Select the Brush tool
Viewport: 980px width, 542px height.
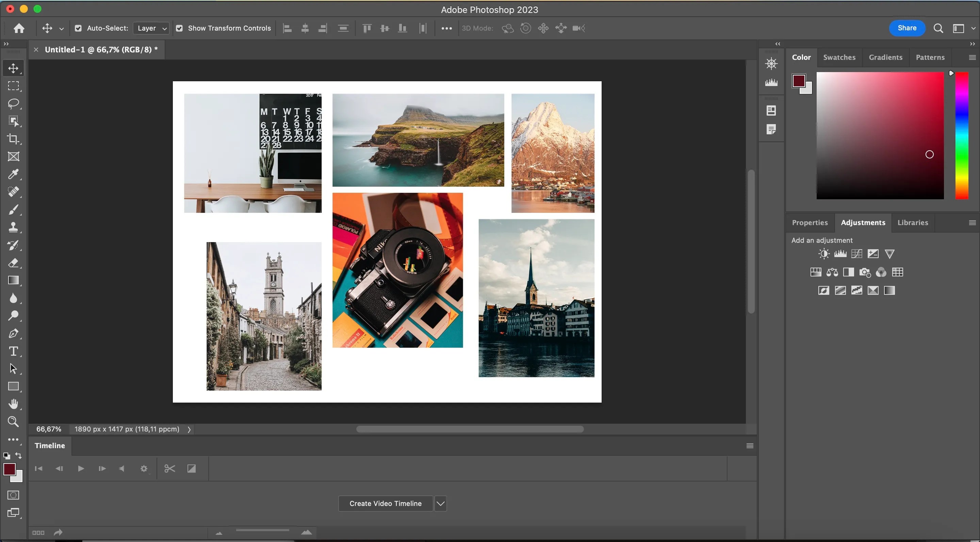pos(13,210)
